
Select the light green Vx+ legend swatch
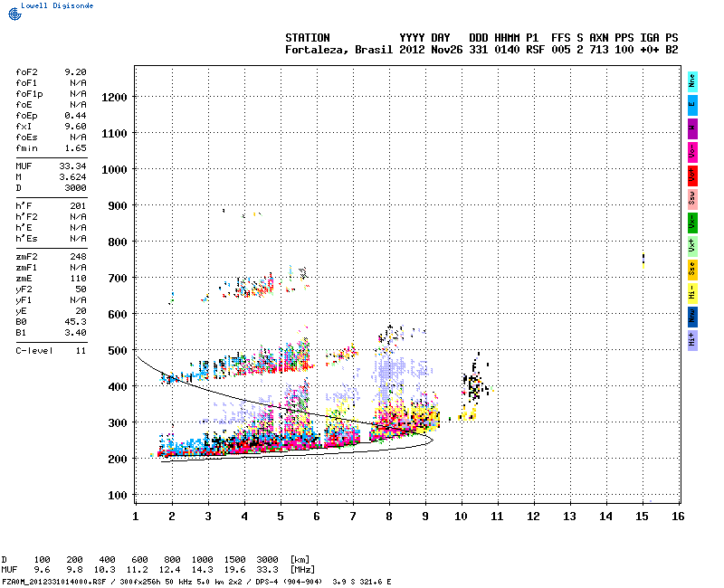click(692, 246)
